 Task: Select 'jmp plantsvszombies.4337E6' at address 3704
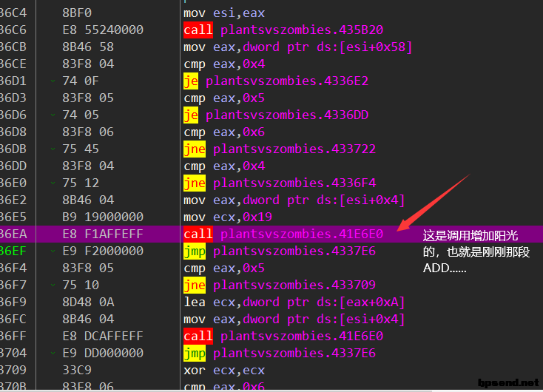(280, 353)
